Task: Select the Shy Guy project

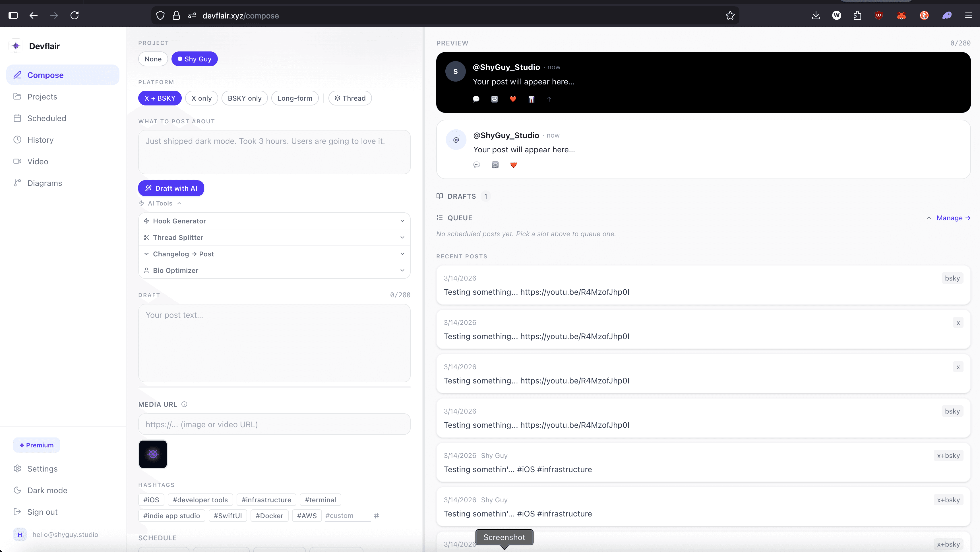Action: [x=195, y=59]
